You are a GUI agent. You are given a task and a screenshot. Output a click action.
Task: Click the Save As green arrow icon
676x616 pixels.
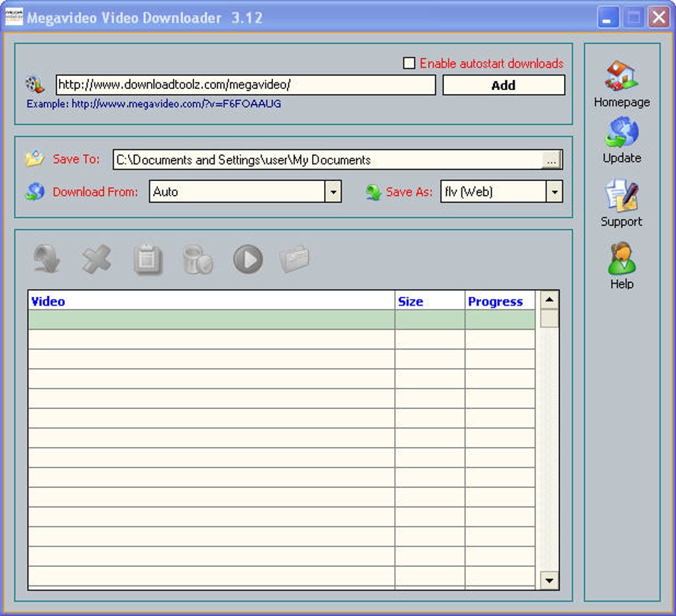tap(373, 192)
